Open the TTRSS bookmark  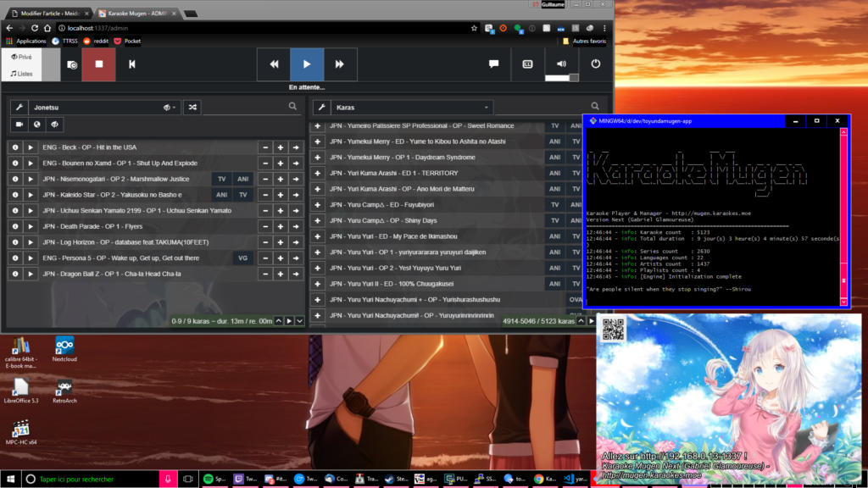[64, 41]
